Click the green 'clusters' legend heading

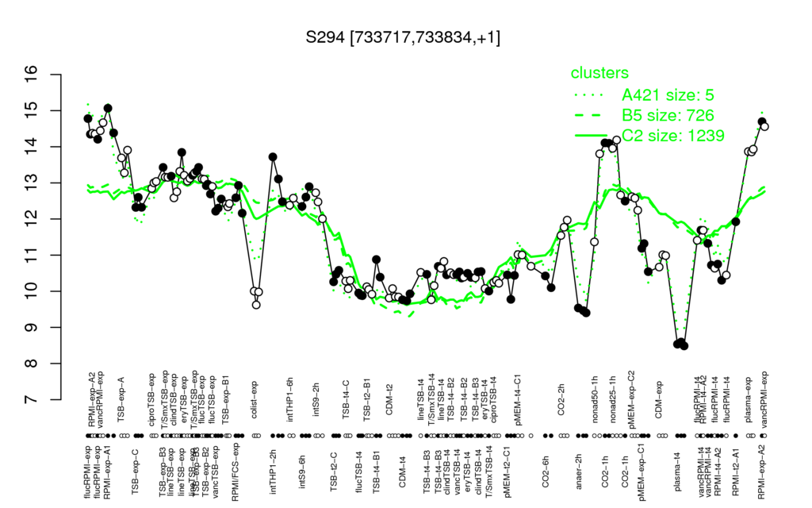click(x=599, y=73)
